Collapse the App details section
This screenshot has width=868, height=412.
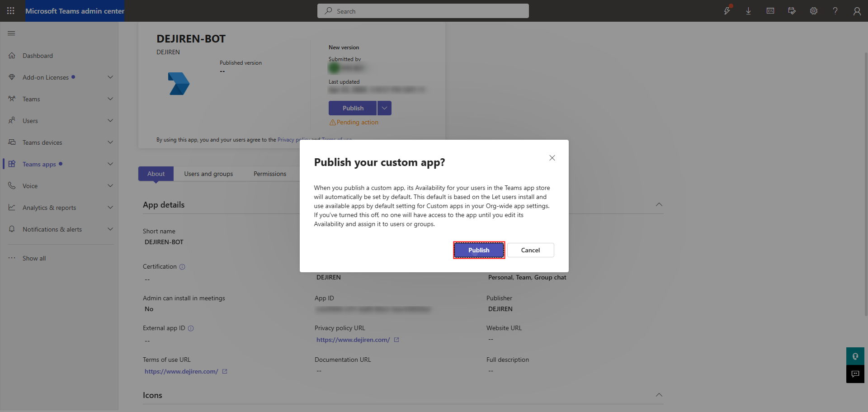point(659,205)
